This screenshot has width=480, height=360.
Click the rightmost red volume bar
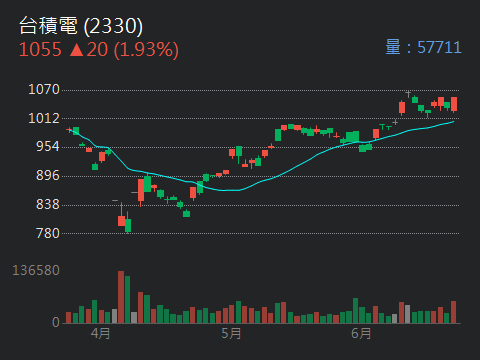click(454, 312)
